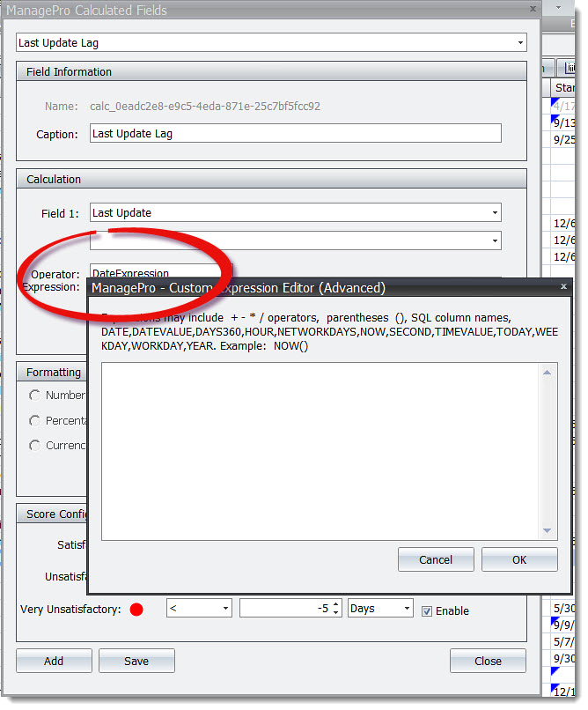Click the Add button
Image resolution: width=588 pixels, height=710 pixels.
pos(54,661)
